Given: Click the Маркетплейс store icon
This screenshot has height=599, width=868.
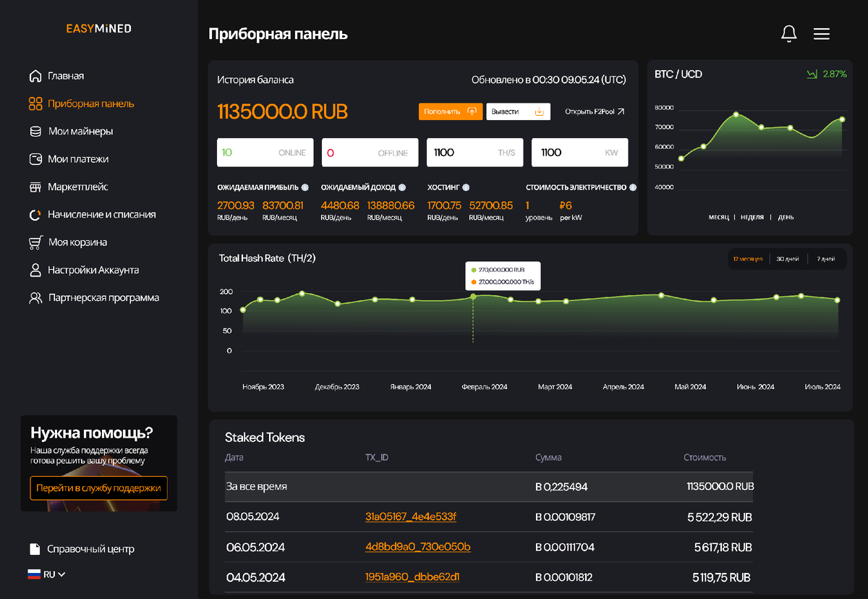Looking at the screenshot, I should coord(35,187).
